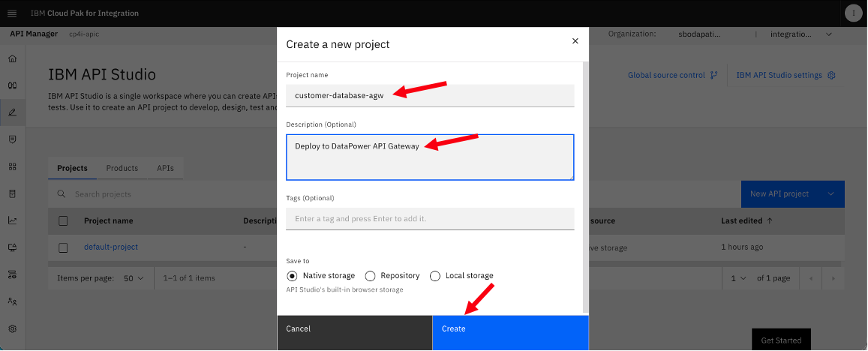The width and height of the screenshot is (868, 351).
Task: Open Items per page dropdown
Action: click(x=134, y=278)
